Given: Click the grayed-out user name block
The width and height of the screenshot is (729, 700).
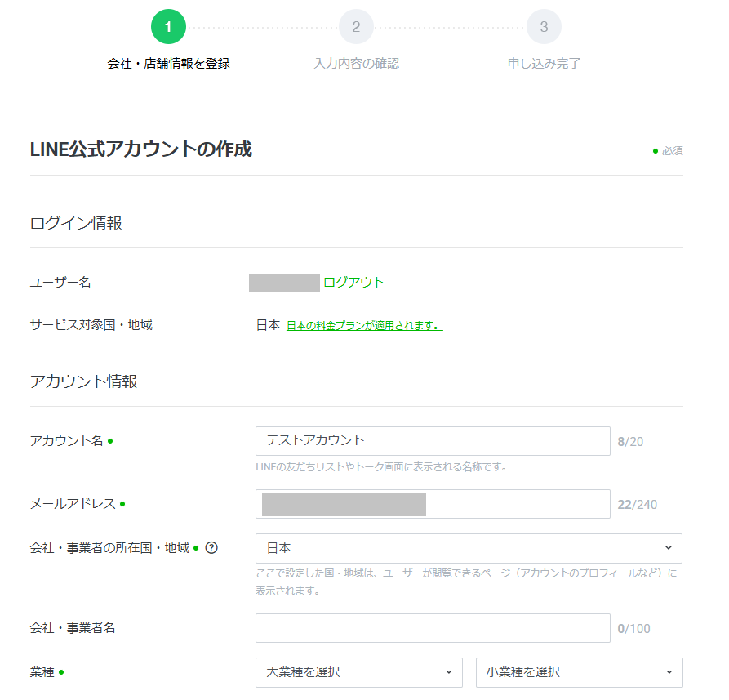Looking at the screenshot, I should 284,283.
